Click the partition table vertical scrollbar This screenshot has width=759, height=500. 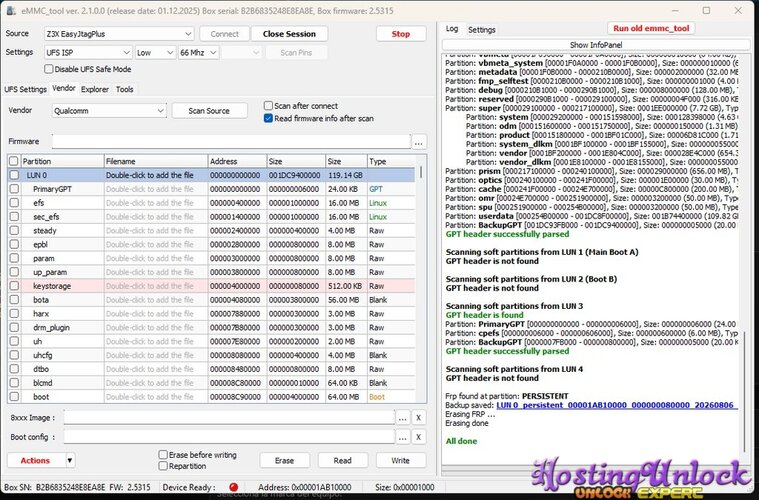click(421, 172)
